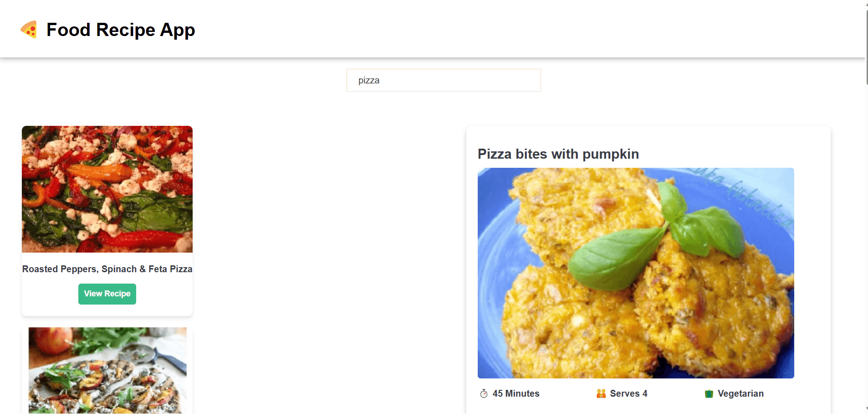This screenshot has width=868, height=414.
Task: Click the green pepper vegetarian icon
Action: (x=709, y=393)
